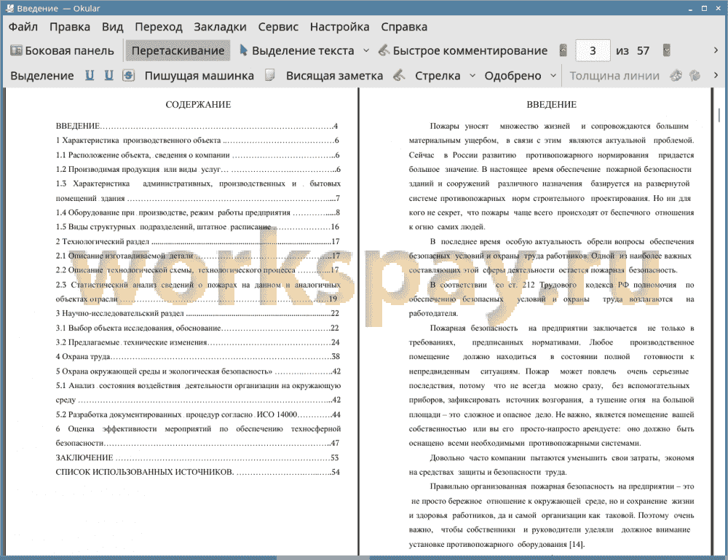This screenshot has height=560, width=728.
Task: Expand annotation toolbar overflow chevron
Action: (x=716, y=75)
